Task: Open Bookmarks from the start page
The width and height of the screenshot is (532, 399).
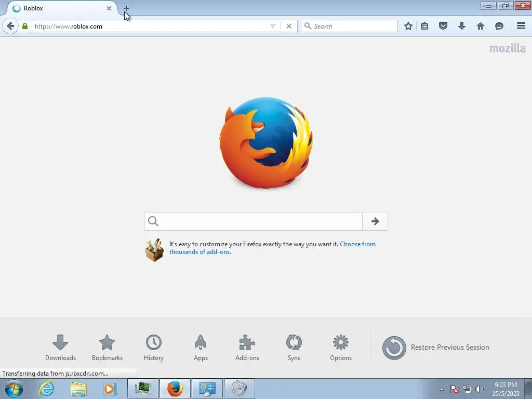Action: point(107,348)
